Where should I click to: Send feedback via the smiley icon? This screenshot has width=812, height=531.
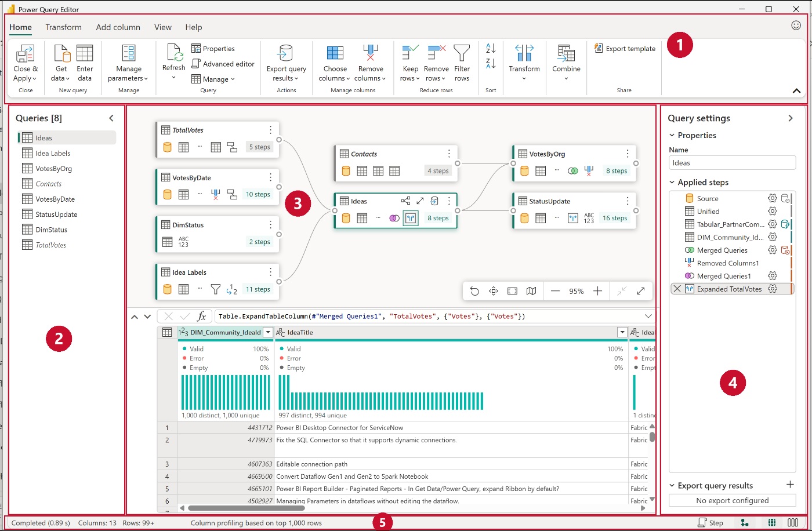(796, 26)
